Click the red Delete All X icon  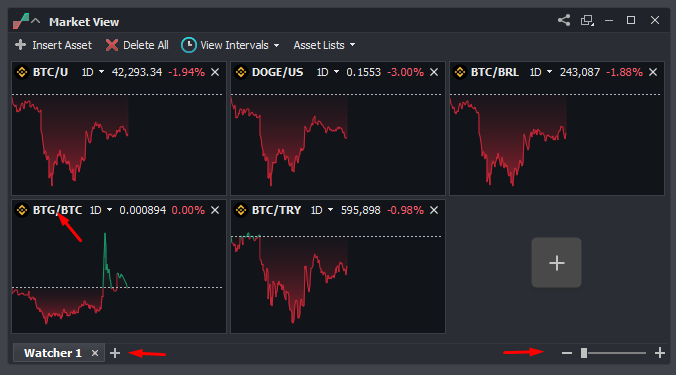[112, 45]
